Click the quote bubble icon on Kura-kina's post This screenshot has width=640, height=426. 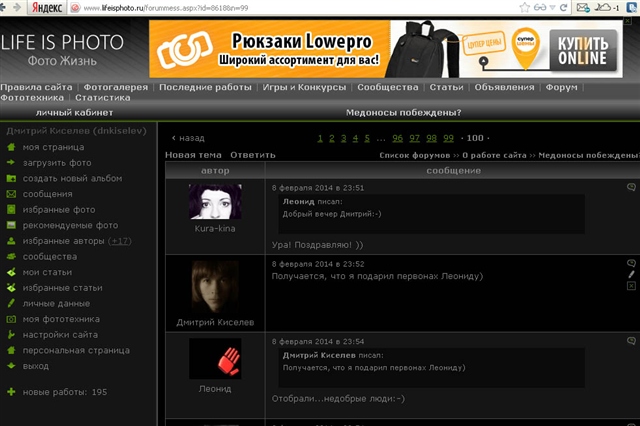point(631,187)
